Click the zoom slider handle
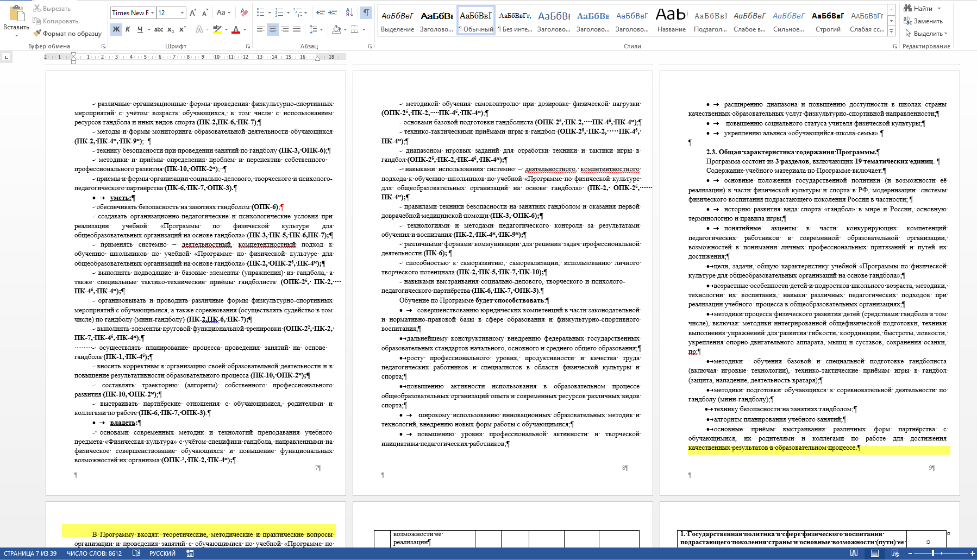 (x=933, y=553)
